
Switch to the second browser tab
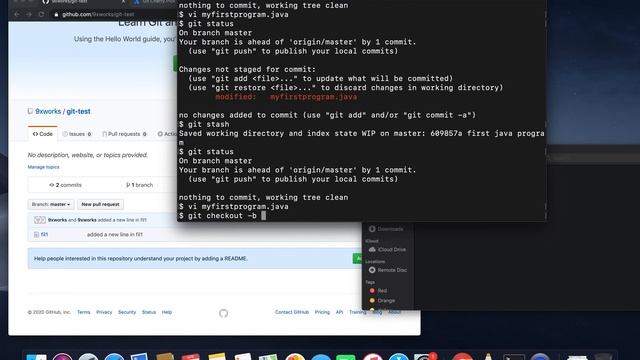click(155, 2)
